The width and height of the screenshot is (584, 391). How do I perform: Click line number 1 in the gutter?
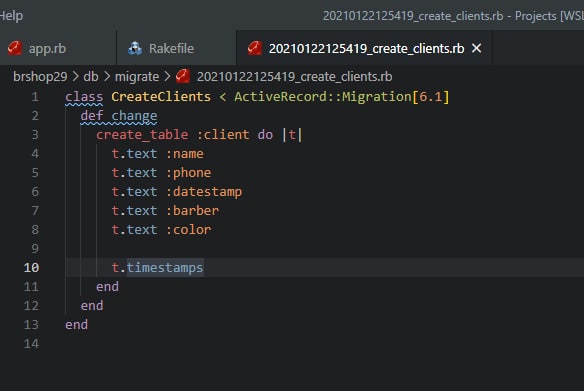tap(35, 97)
